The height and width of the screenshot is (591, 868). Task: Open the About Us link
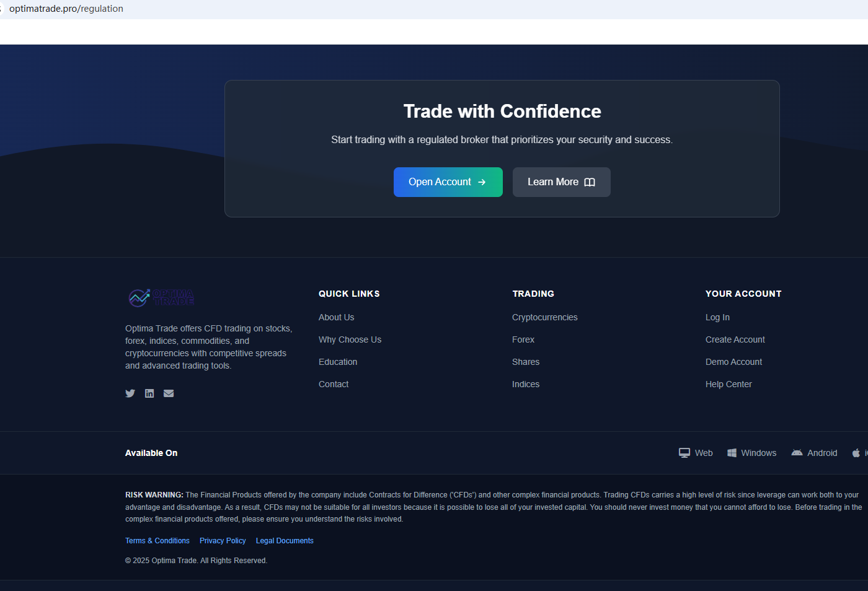[x=337, y=317]
